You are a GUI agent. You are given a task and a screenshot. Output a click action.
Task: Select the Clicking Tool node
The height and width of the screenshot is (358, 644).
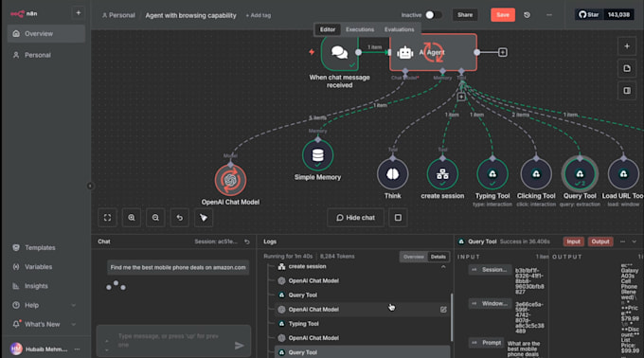(536, 174)
